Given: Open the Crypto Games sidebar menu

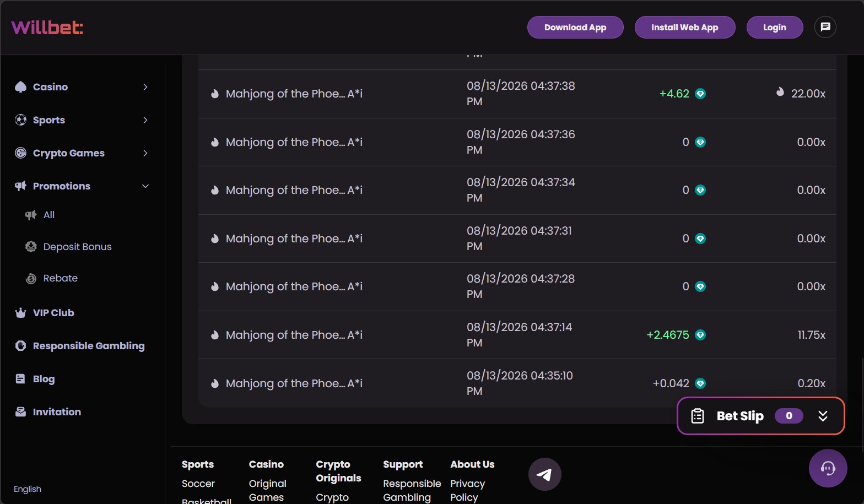Looking at the screenshot, I should (x=83, y=153).
